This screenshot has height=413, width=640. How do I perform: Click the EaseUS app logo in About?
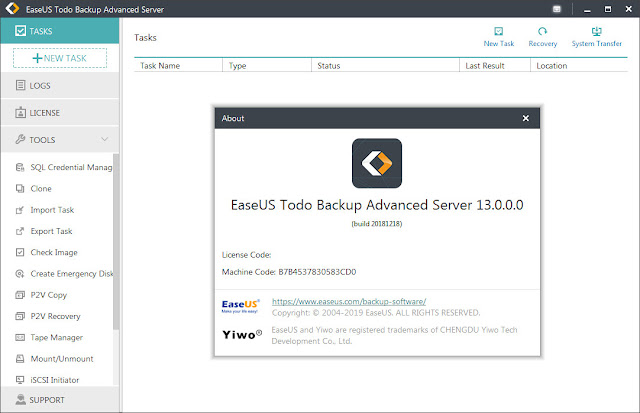[377, 163]
